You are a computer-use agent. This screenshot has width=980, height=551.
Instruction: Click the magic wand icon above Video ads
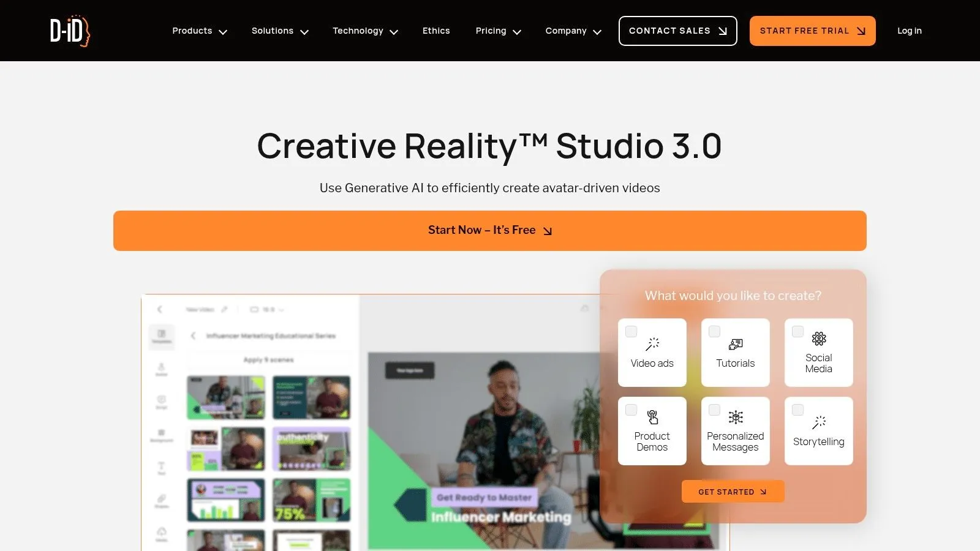coord(652,343)
